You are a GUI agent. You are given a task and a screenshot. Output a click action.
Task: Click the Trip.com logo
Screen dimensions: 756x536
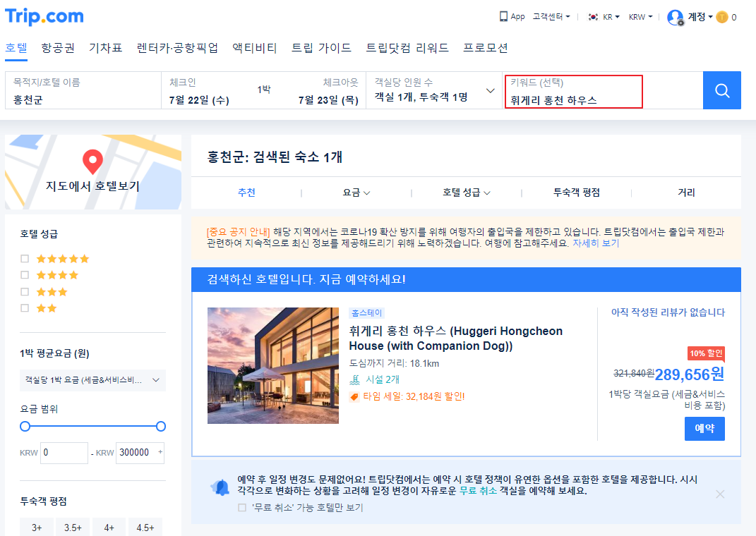(x=44, y=16)
